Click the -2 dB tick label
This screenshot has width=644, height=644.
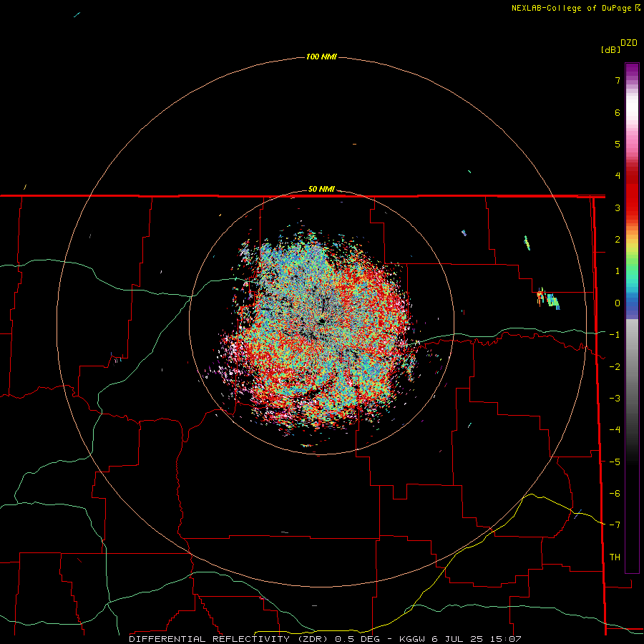coord(615,367)
